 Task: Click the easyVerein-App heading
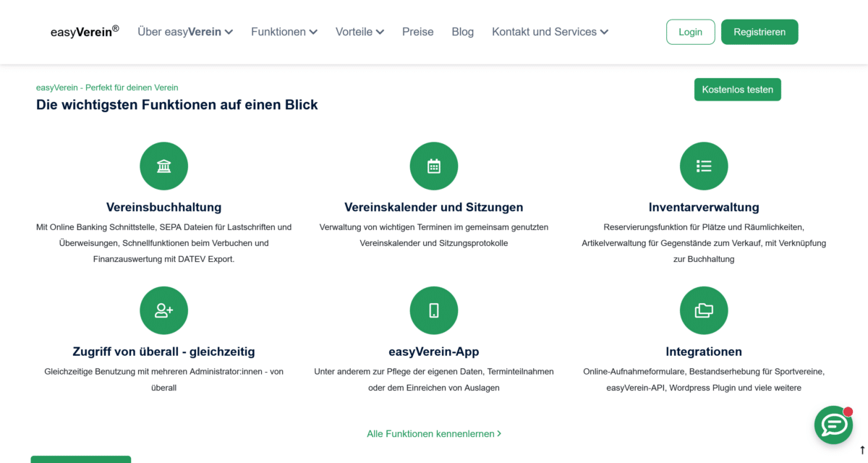coord(434,352)
